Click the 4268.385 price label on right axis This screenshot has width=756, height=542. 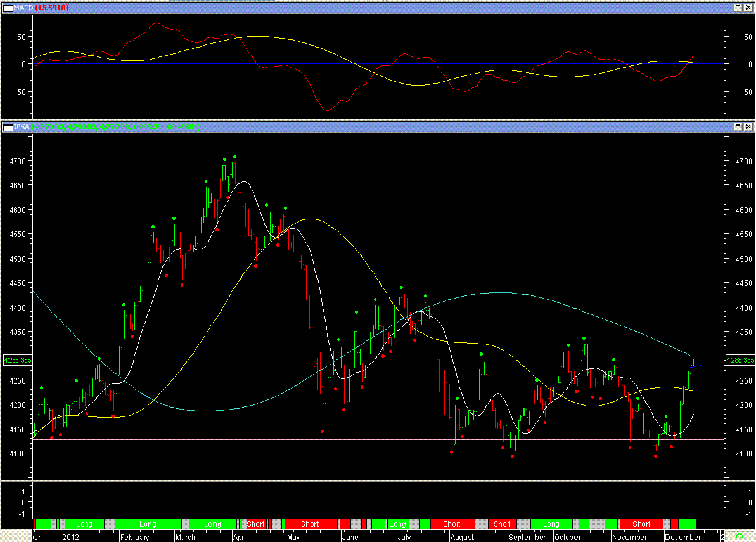(x=738, y=360)
